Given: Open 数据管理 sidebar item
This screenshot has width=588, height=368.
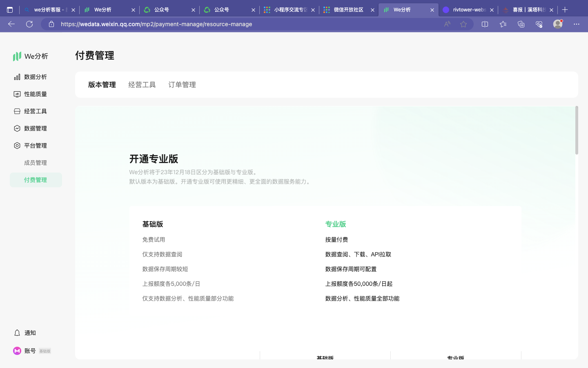Looking at the screenshot, I should point(36,128).
